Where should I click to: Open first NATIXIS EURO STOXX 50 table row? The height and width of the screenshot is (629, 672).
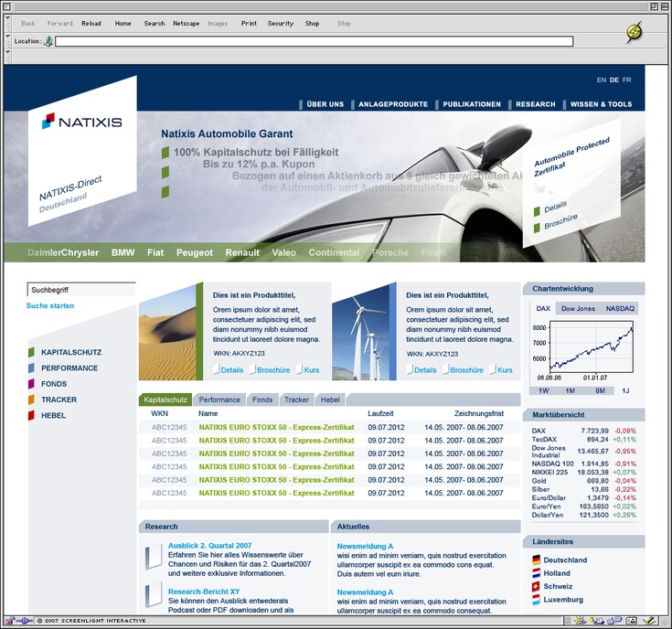tap(329, 427)
